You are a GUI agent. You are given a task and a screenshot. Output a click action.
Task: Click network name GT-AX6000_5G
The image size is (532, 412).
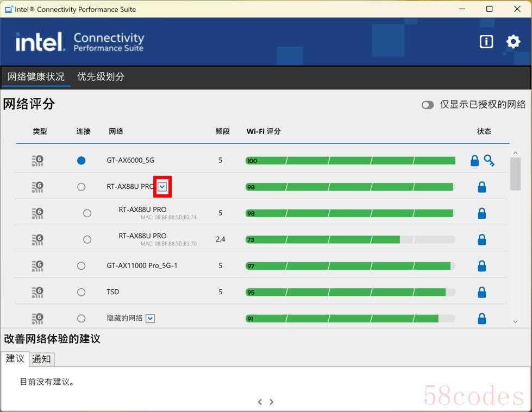130,160
